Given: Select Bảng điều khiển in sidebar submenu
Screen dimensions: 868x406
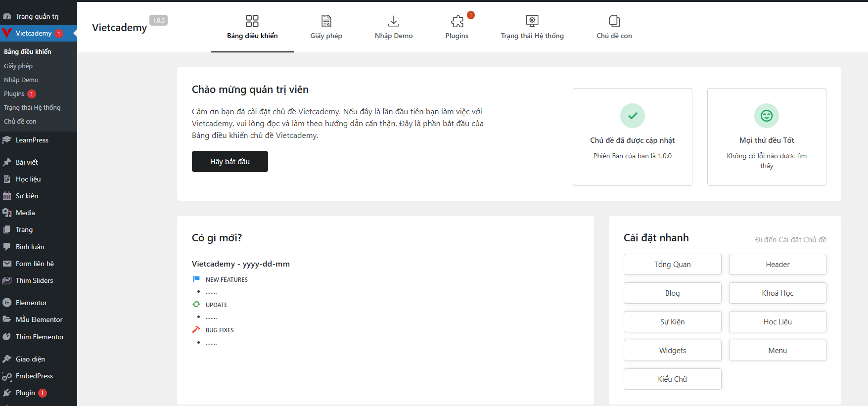Looking at the screenshot, I should [x=28, y=51].
